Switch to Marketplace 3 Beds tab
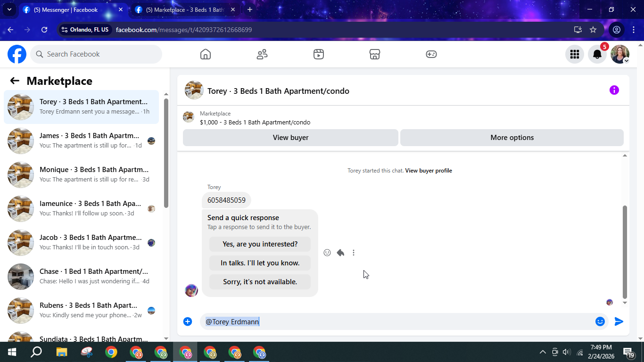644x362 pixels. point(184,9)
